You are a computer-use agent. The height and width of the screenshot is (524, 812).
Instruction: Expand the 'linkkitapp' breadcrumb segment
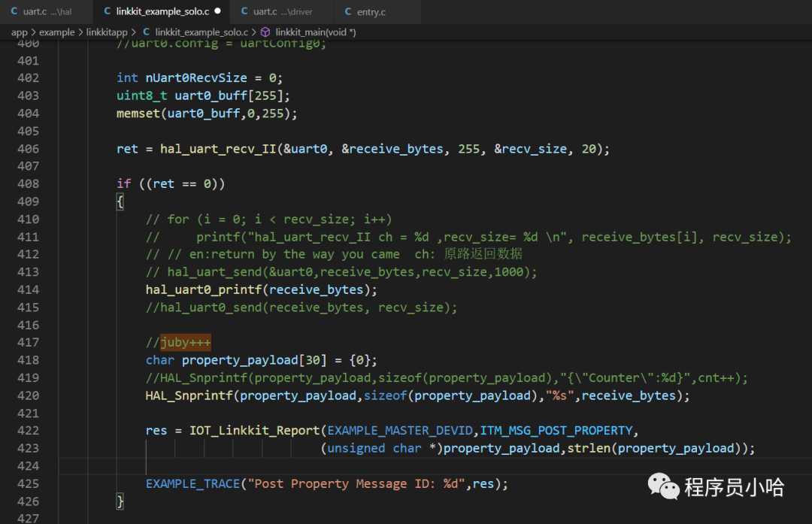coord(108,32)
